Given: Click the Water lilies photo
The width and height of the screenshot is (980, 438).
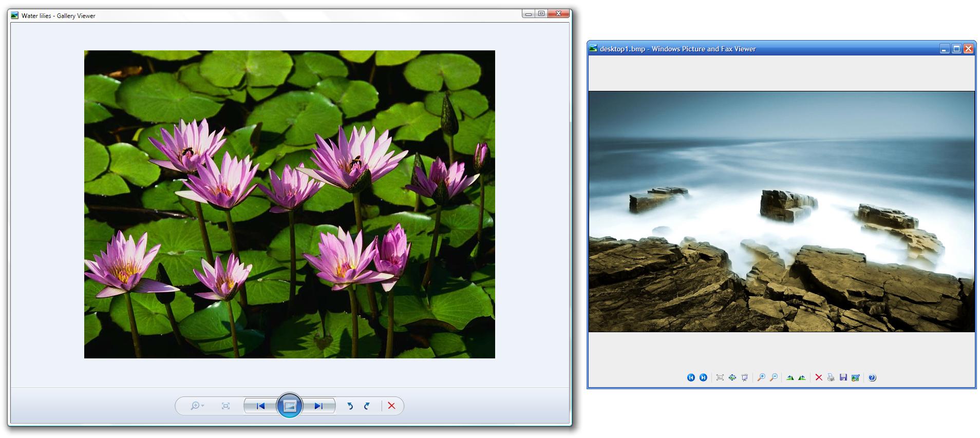Looking at the screenshot, I should coord(289,204).
